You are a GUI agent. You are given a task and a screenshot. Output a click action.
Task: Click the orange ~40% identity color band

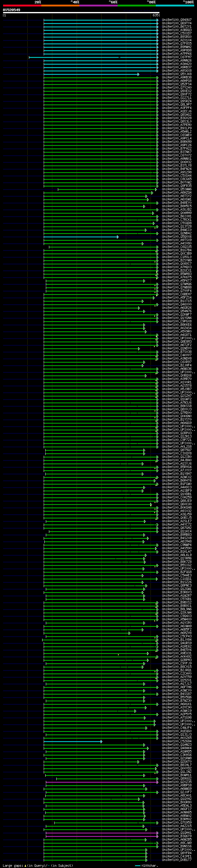[x=60, y=6]
